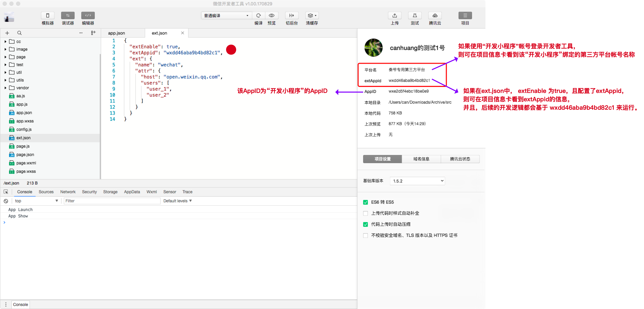644x309 pixels.
Task: Expand the util folder
Action: pos(6,72)
